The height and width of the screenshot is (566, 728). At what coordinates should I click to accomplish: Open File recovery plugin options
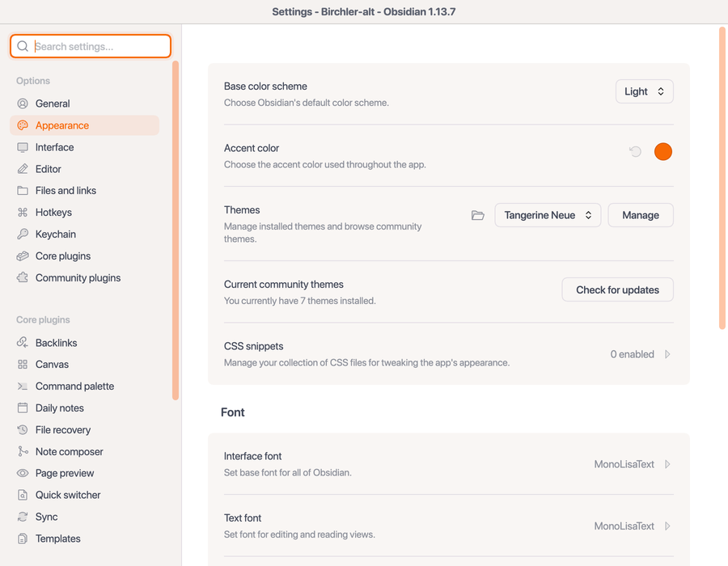point(84,429)
